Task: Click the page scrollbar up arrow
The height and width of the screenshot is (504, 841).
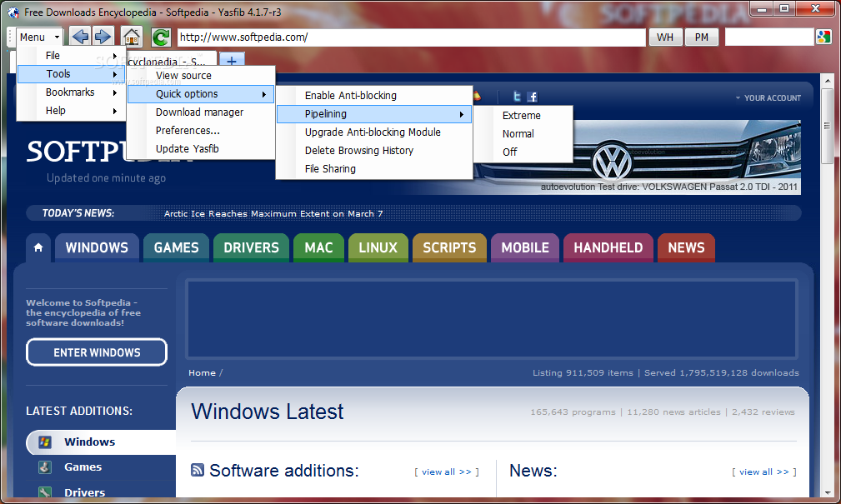Action: coord(827,81)
